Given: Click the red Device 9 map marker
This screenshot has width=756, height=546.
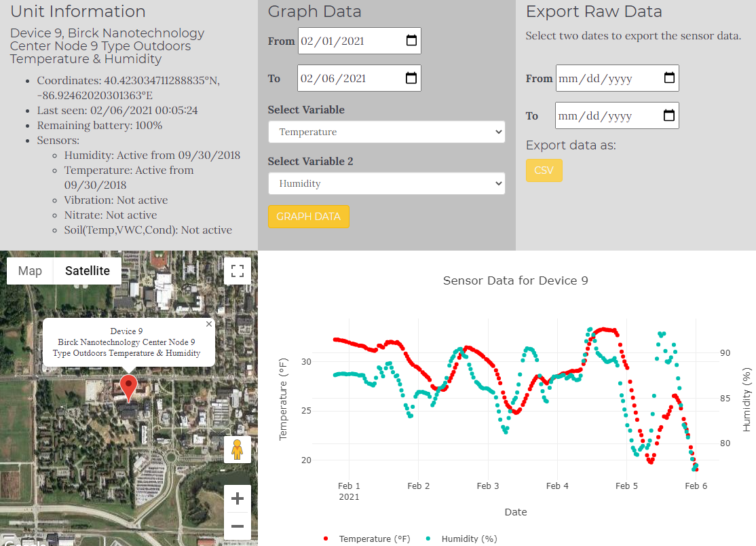Looking at the screenshot, I should click(x=128, y=388).
